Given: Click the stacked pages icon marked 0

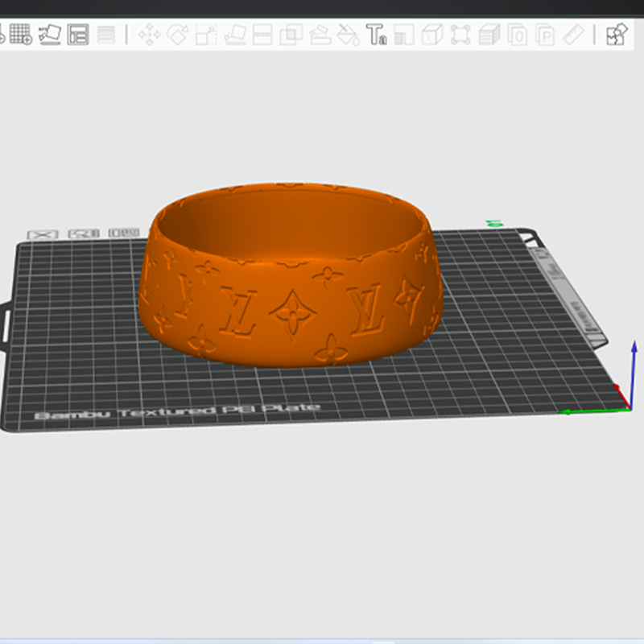Looking at the screenshot, I should click(517, 34).
